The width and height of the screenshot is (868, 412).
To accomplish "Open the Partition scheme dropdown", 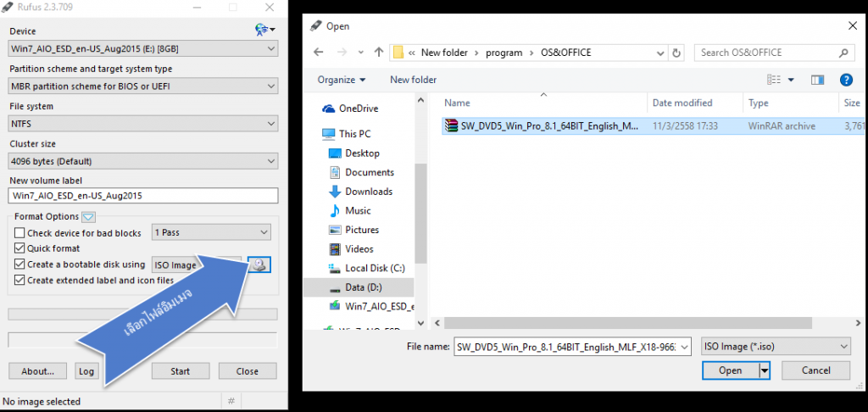I will click(143, 86).
